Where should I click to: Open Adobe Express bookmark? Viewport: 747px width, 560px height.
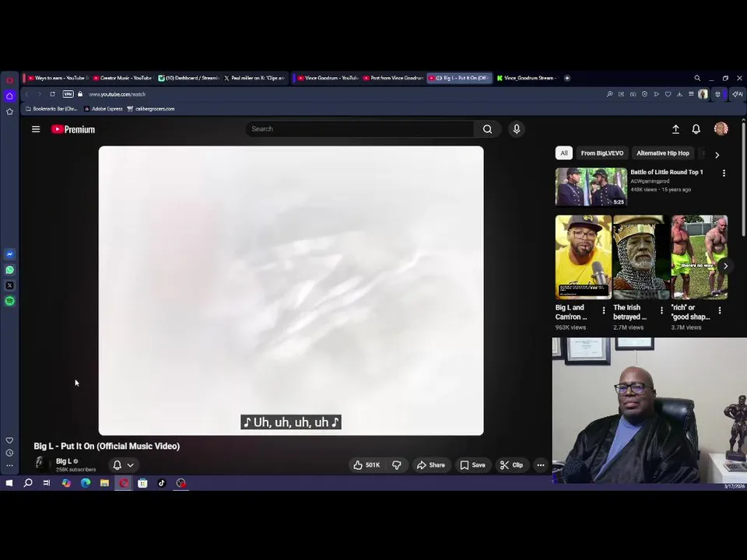[103, 109]
